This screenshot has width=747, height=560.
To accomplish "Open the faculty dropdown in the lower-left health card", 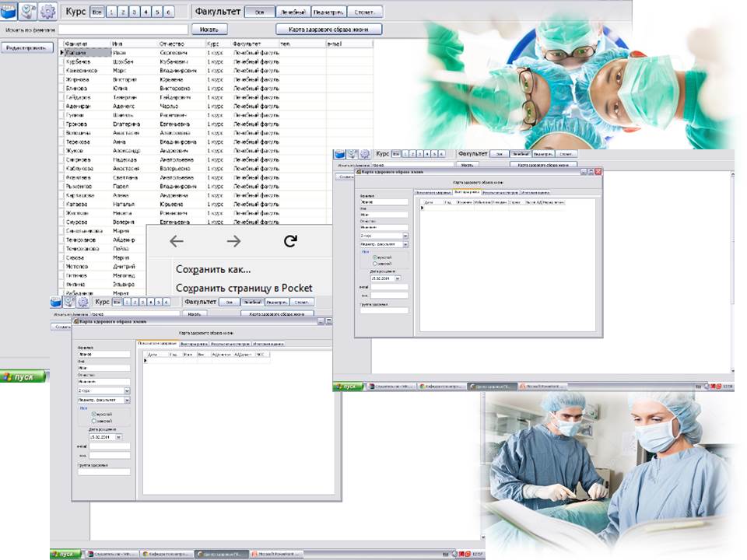I will pyautogui.click(x=127, y=400).
